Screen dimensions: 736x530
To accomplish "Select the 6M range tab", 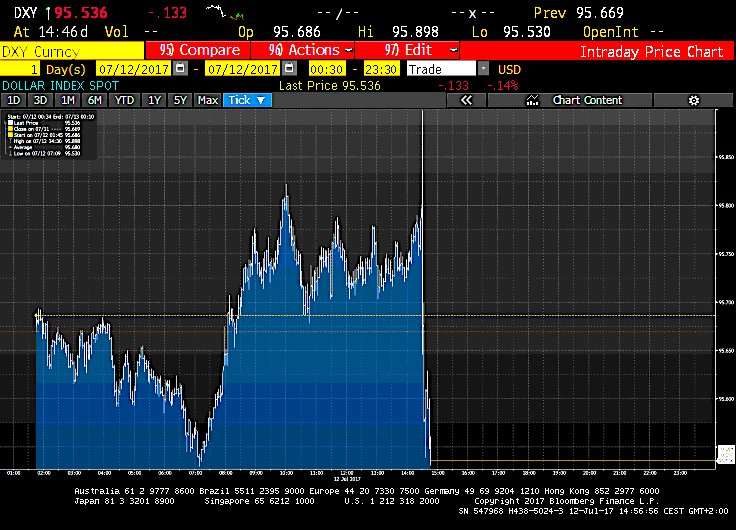I will (x=95, y=100).
